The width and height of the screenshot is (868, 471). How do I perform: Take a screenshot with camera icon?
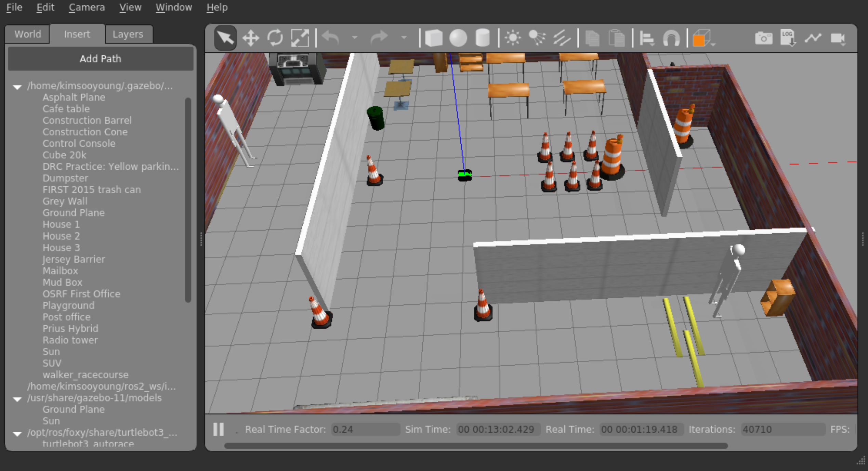pyautogui.click(x=763, y=38)
